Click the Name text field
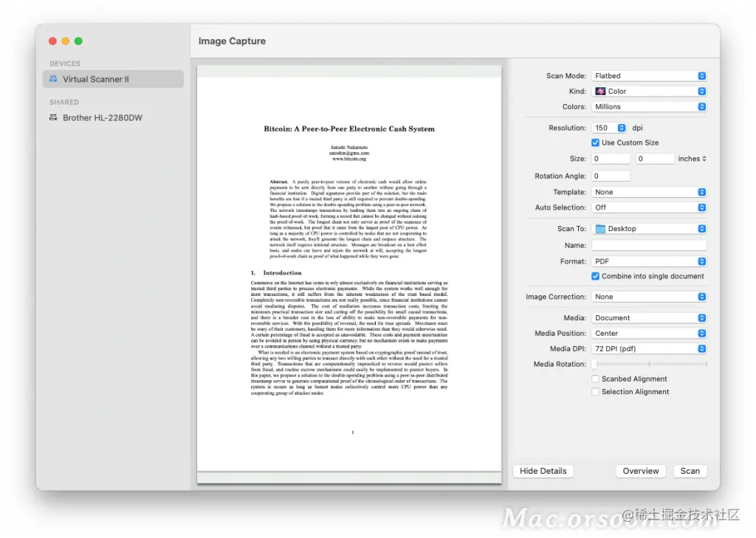Image resolution: width=756 pixels, height=538 pixels. pos(649,245)
